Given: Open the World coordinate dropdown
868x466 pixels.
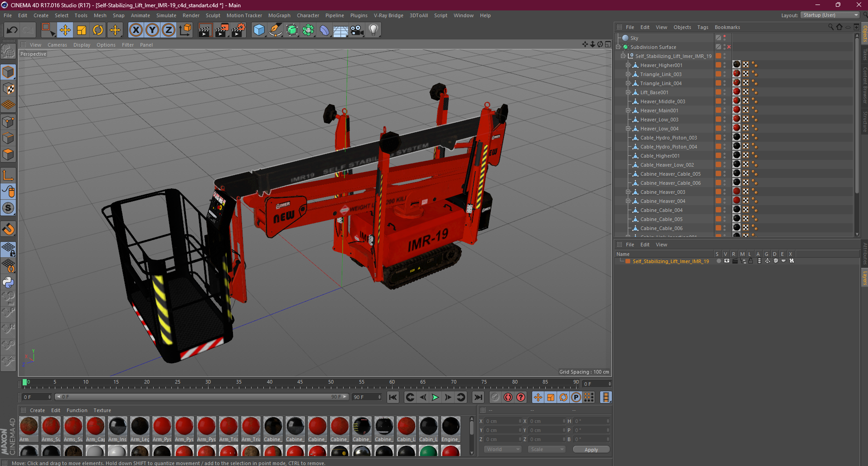Looking at the screenshot, I should point(503,449).
